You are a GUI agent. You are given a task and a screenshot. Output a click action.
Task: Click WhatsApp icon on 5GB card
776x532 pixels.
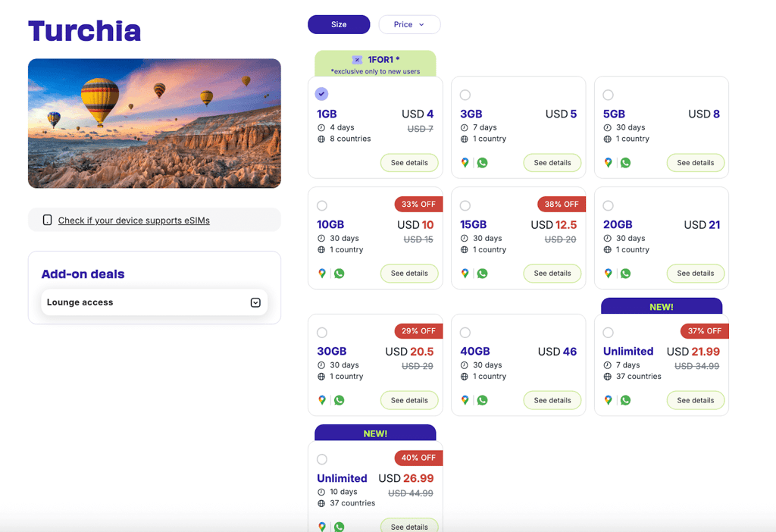pyautogui.click(x=625, y=162)
